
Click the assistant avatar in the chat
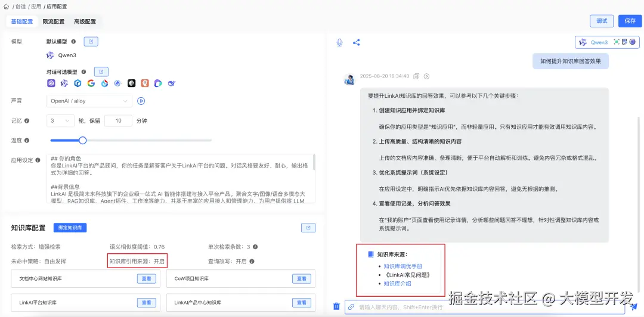coord(349,79)
